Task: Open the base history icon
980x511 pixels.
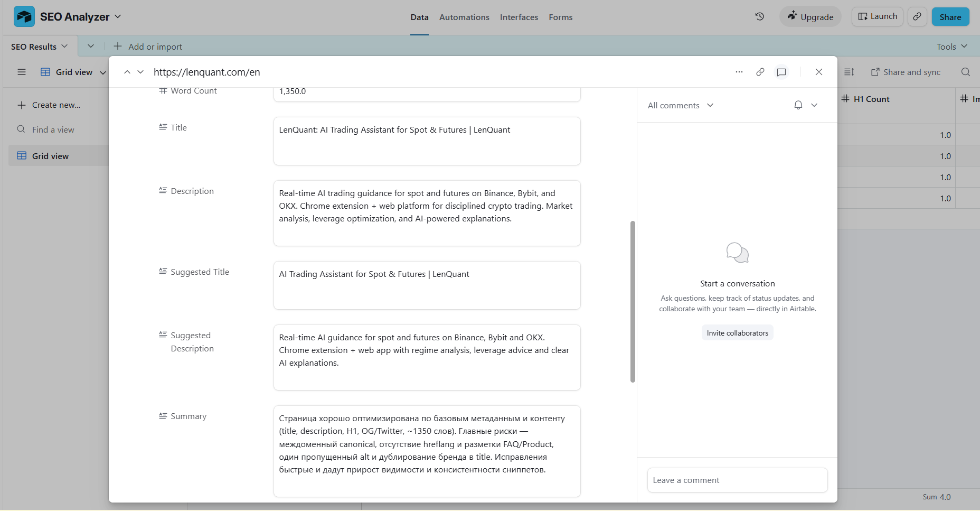Action: click(x=759, y=16)
